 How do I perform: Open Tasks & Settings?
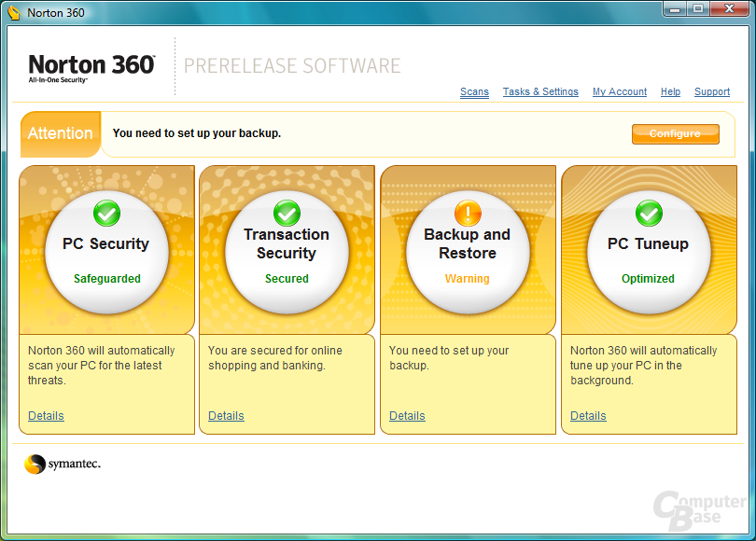pos(540,91)
